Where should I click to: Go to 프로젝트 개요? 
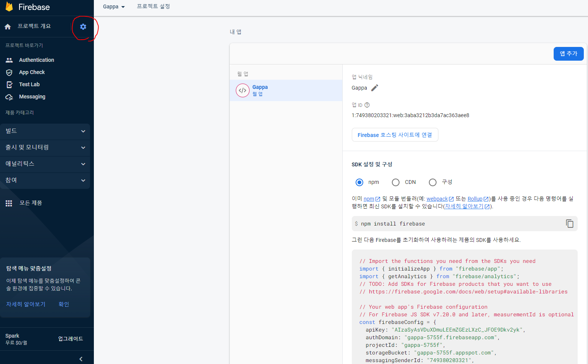[x=34, y=26]
